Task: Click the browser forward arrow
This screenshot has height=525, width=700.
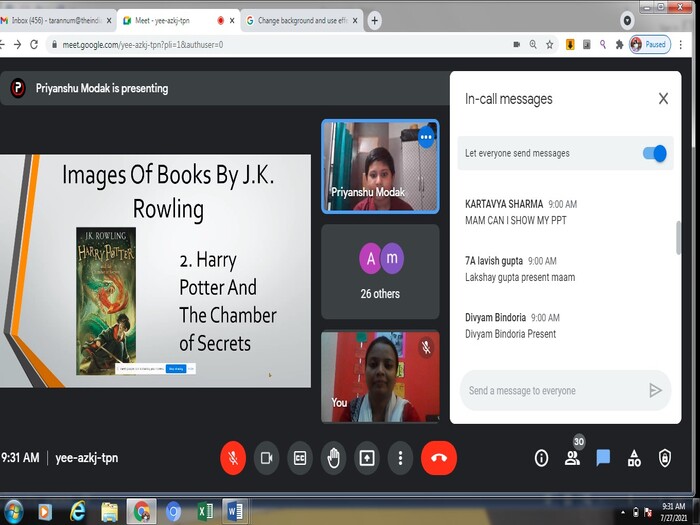Action: click(x=17, y=45)
